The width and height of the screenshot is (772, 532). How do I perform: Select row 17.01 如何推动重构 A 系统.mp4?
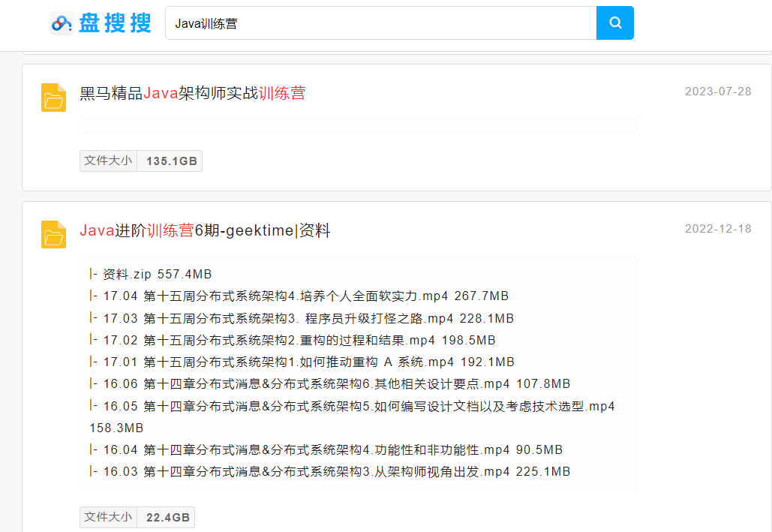coord(302,362)
